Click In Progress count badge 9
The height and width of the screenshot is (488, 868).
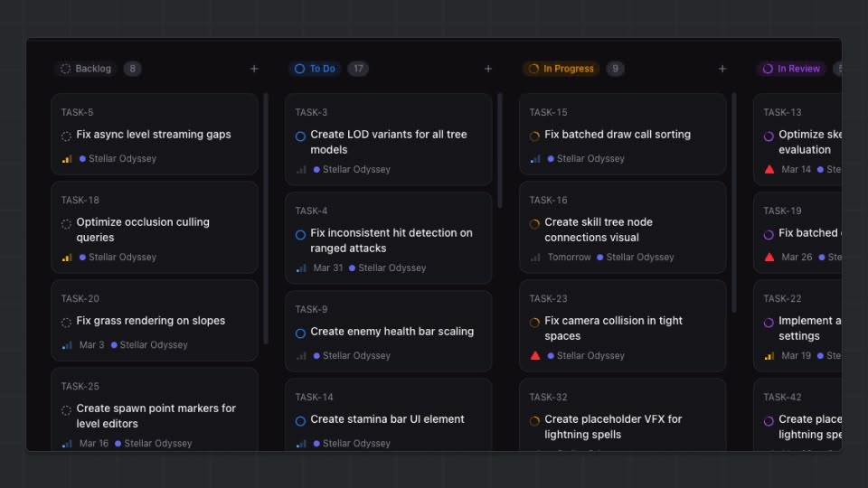615,69
